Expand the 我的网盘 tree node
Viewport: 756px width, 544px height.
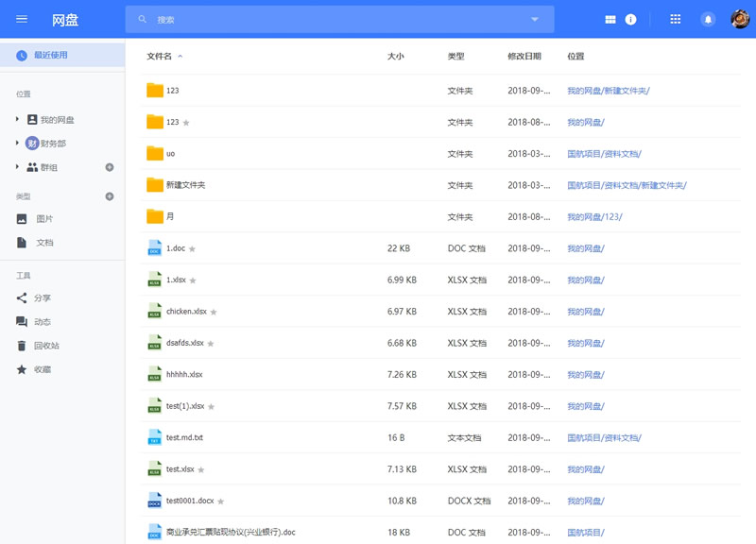[17, 120]
